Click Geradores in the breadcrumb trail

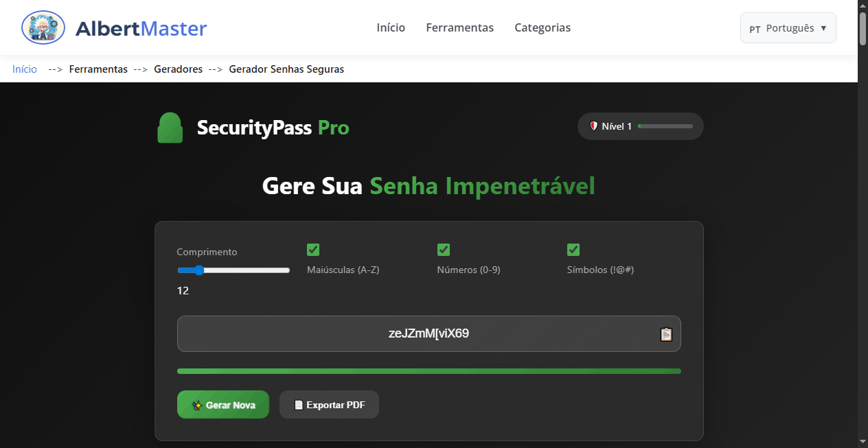177,69
